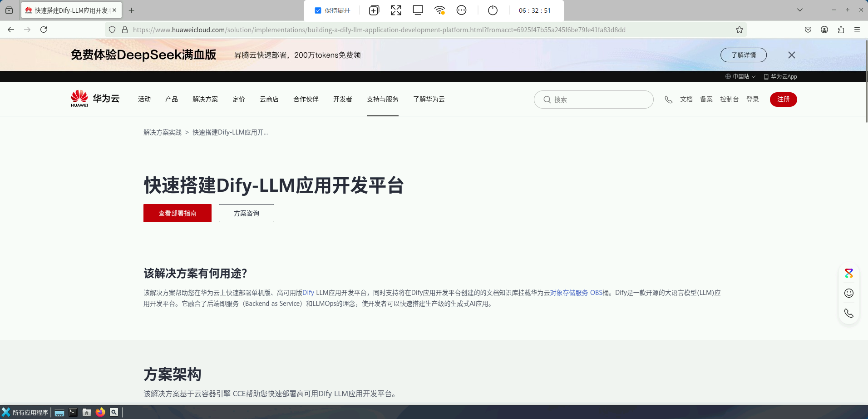The width and height of the screenshot is (868, 419).
Task: Open the 文档 link
Action: [x=686, y=99]
